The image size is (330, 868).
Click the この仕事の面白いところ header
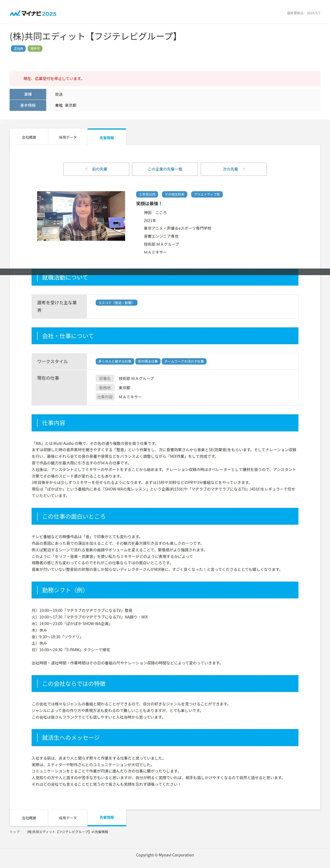coord(165,516)
